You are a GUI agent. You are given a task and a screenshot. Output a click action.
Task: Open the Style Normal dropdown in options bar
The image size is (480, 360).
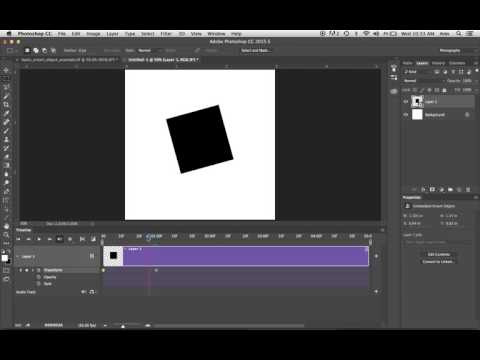pyautogui.click(x=148, y=51)
